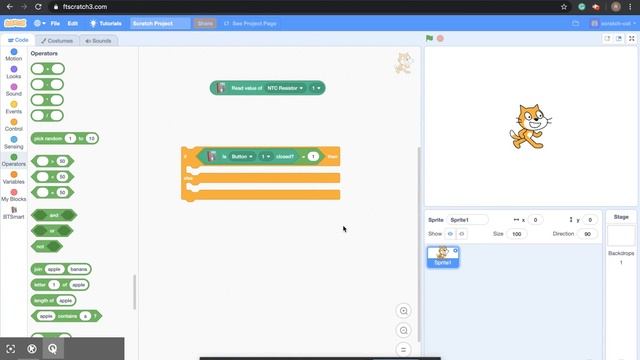Screen dimensions: 640x360
Task: Switch to the Costumes tab
Action: point(57,41)
